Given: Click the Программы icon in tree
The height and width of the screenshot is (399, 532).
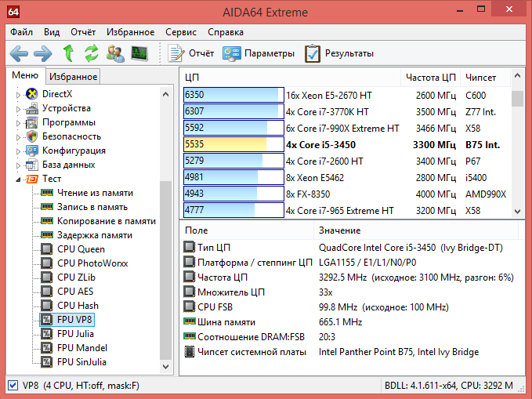Looking at the screenshot, I should 32,122.
